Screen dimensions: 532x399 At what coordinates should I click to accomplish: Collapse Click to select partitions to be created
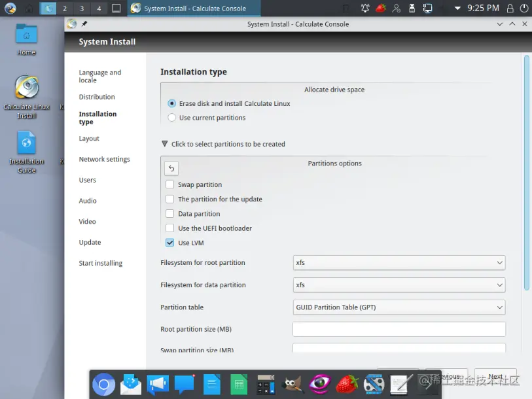(x=223, y=144)
